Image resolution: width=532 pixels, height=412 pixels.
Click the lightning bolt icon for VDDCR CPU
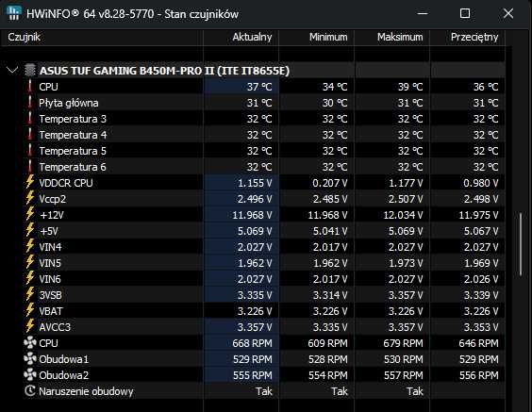pos(30,182)
